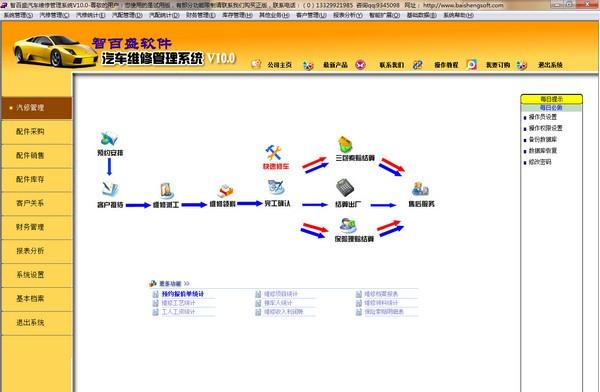600x392 pixels.
Task: Open the 保险理赔结算 icon
Action: pyautogui.click(x=348, y=225)
